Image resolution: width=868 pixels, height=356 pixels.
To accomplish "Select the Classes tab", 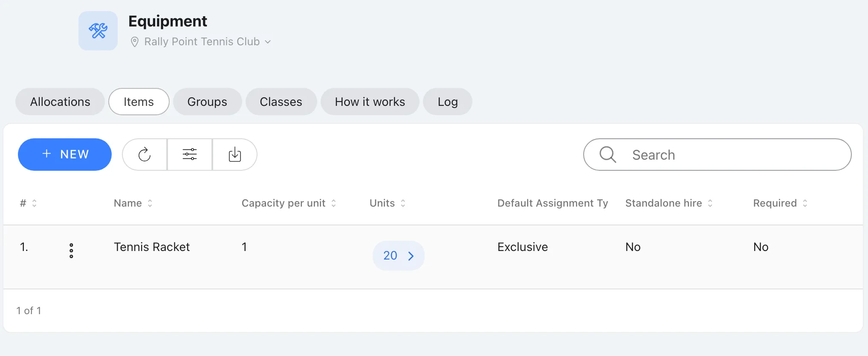I will pyautogui.click(x=281, y=102).
